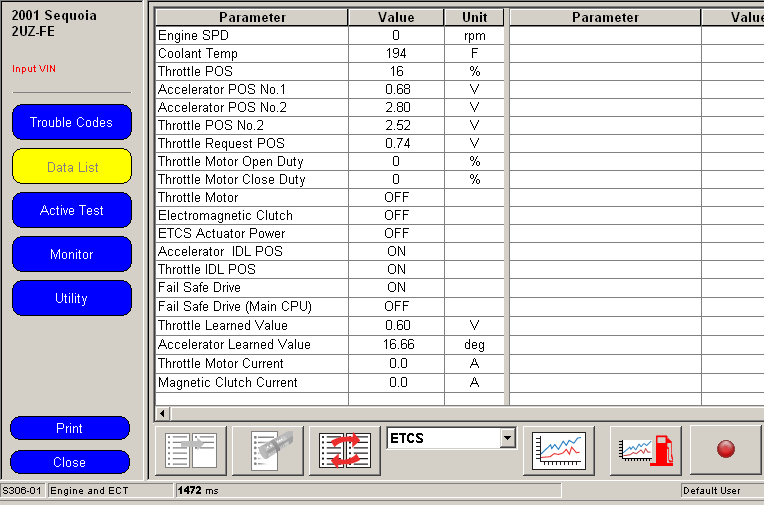Select the Data List menu button
Viewport: 764px width, 505px height.
71,167
